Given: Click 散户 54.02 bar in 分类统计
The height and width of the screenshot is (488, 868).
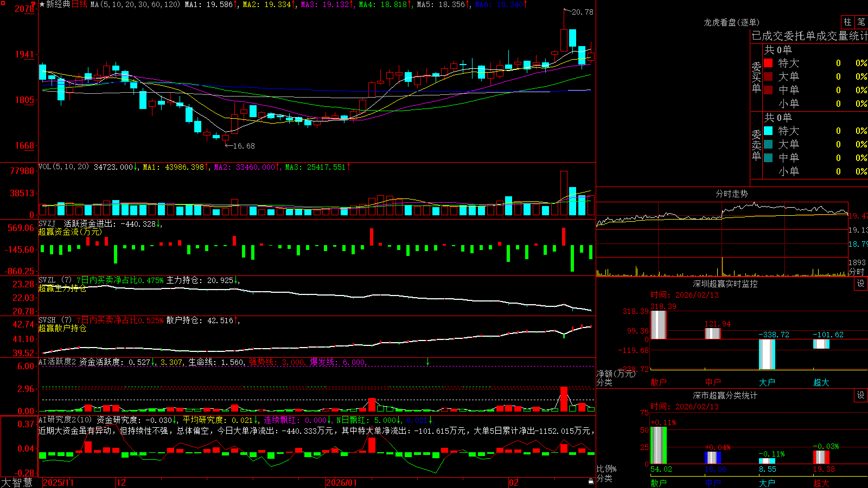Looking at the screenshot, I should point(658,445).
